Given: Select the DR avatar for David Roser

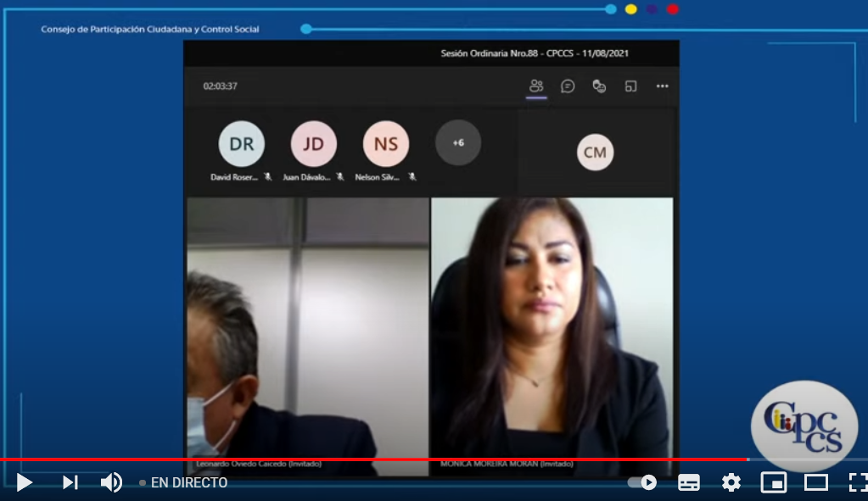Looking at the screenshot, I should click(x=241, y=144).
